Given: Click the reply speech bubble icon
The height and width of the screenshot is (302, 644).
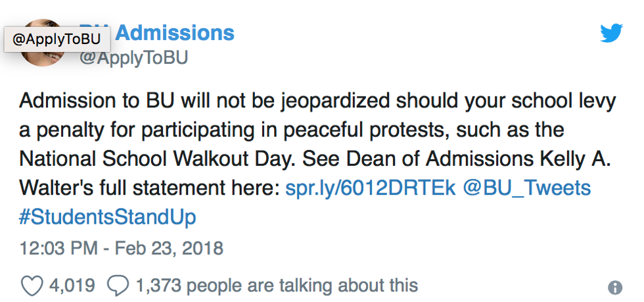Looking at the screenshot, I should tap(118, 285).
